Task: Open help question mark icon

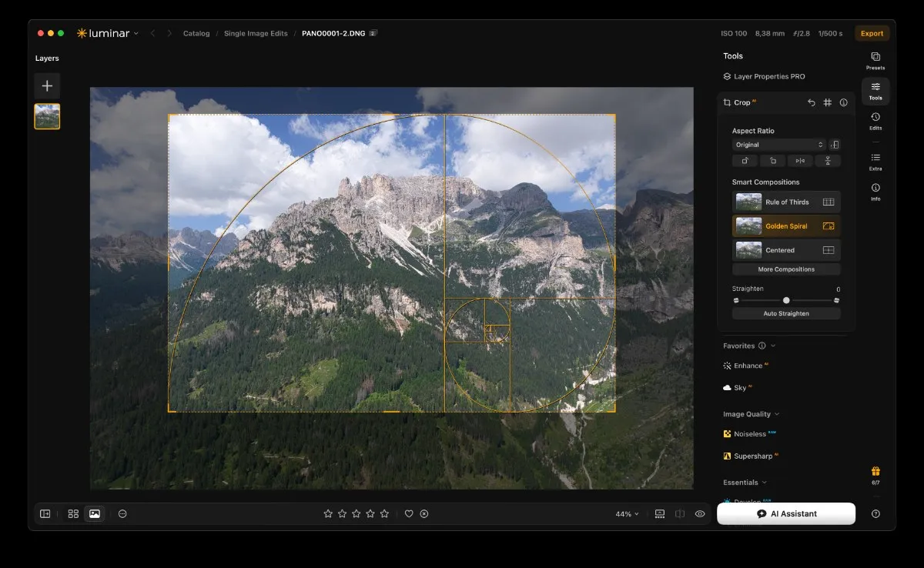Action: pos(875,513)
